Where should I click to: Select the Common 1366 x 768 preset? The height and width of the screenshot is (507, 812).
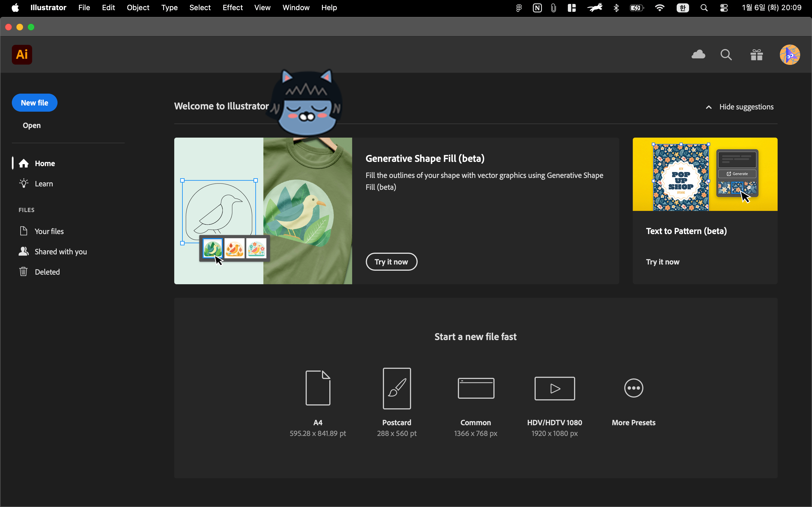tap(475, 388)
